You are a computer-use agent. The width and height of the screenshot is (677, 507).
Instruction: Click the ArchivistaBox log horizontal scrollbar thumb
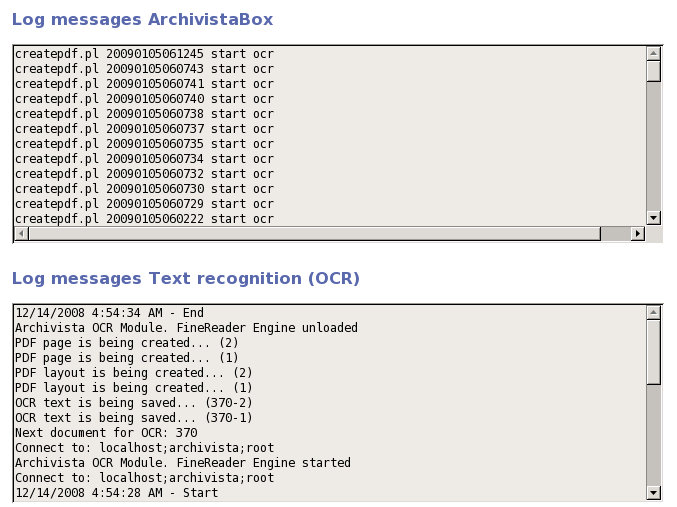314,234
